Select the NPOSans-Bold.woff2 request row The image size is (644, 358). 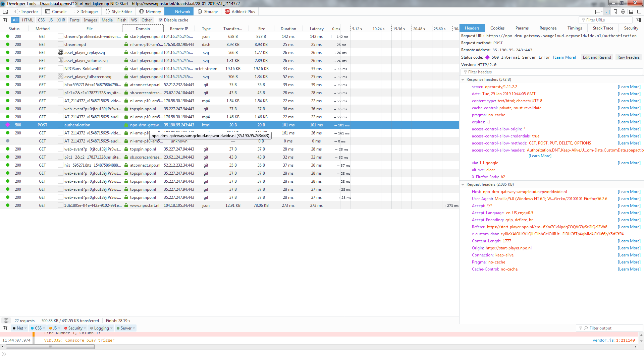229,69
